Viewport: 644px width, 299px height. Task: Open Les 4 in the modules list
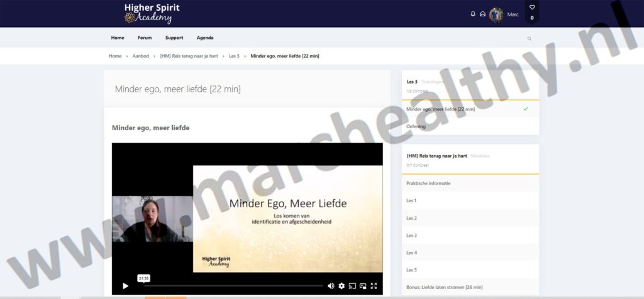tap(411, 253)
